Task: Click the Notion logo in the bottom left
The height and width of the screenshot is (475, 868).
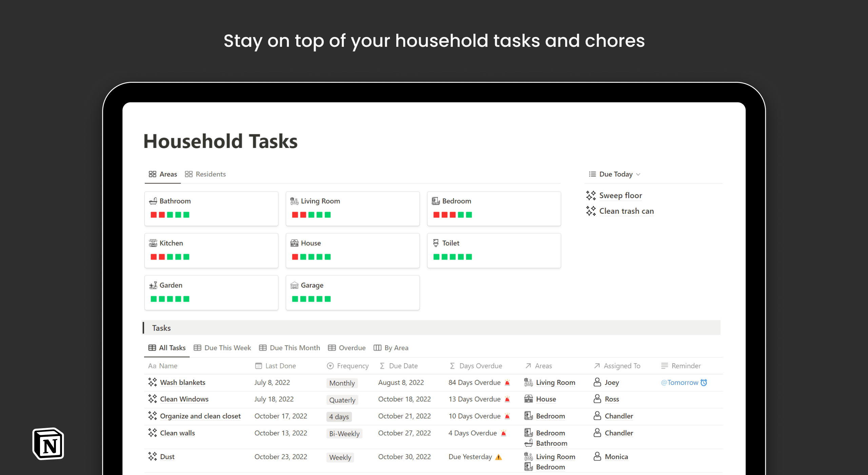Action: [x=47, y=443]
